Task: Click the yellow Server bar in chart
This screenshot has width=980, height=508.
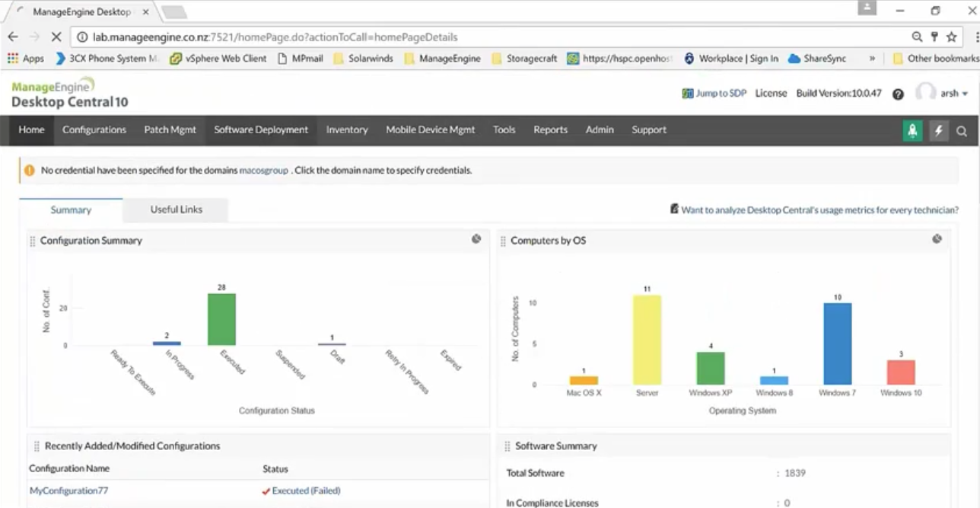Action: [x=647, y=340]
